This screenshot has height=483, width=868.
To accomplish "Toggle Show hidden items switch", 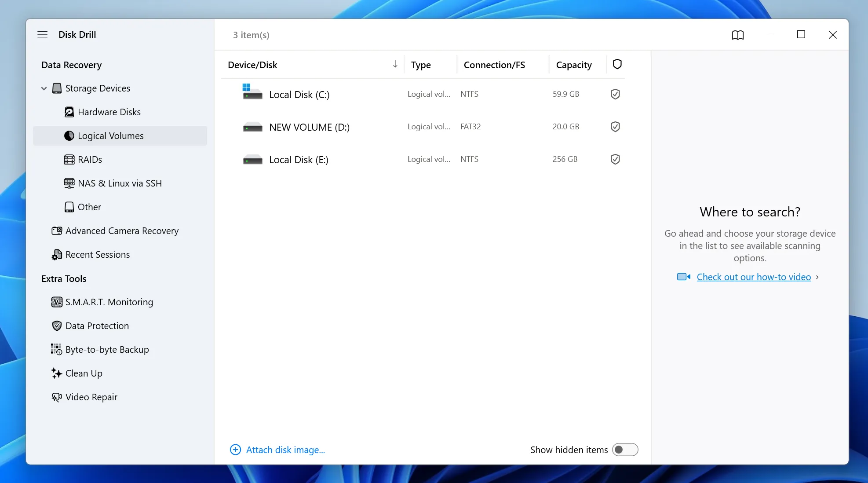I will 625,450.
